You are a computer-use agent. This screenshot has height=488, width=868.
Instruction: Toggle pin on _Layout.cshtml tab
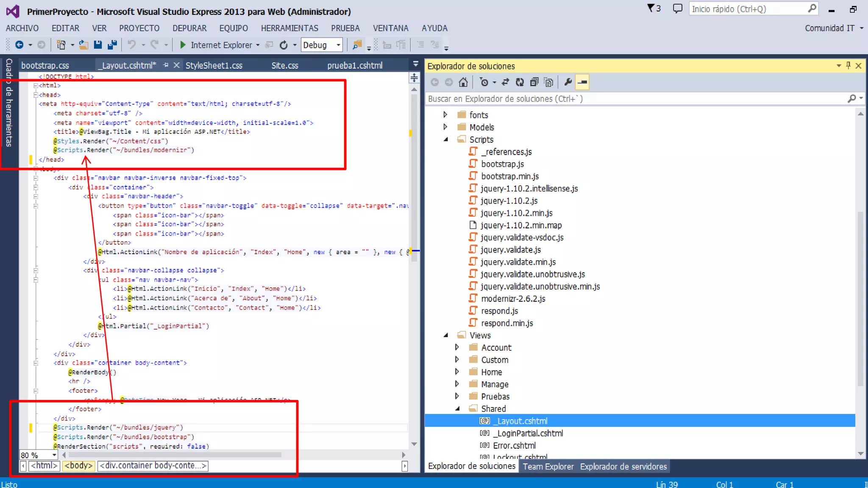pyautogui.click(x=166, y=65)
